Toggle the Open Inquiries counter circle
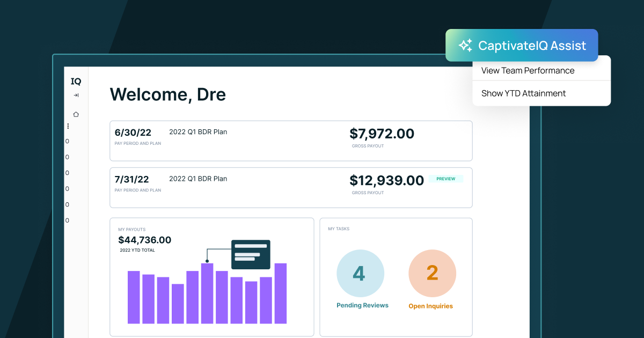644x338 pixels. click(432, 273)
